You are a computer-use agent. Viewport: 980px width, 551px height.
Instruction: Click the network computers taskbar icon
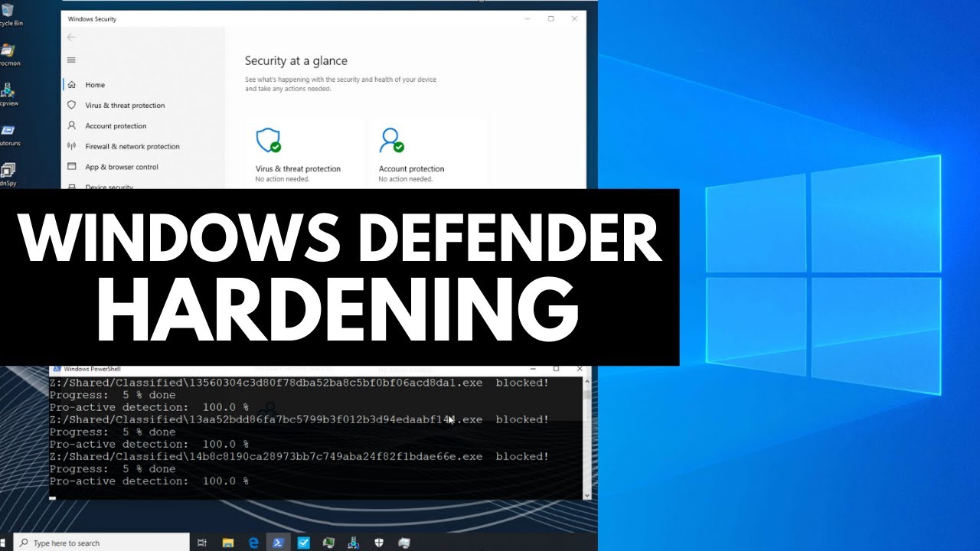coord(354,543)
